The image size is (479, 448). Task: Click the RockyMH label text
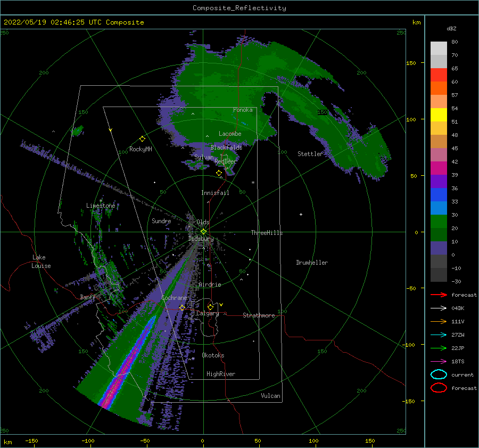coord(141,149)
